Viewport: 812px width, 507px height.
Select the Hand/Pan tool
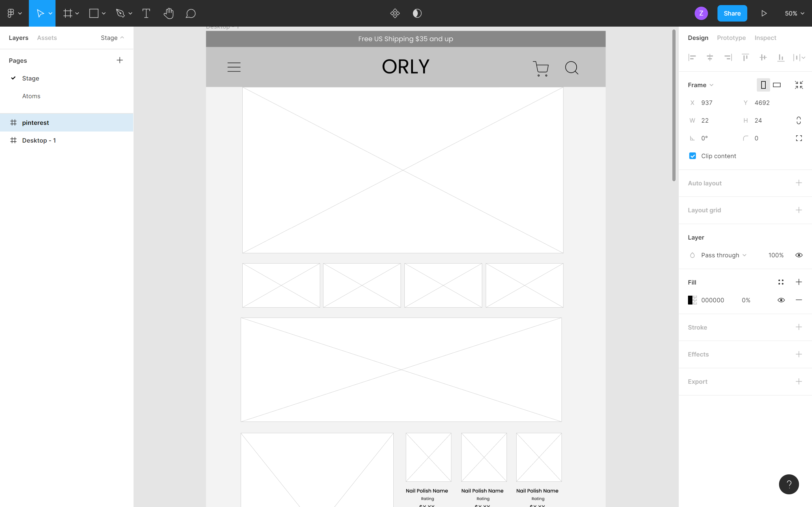[x=168, y=13]
